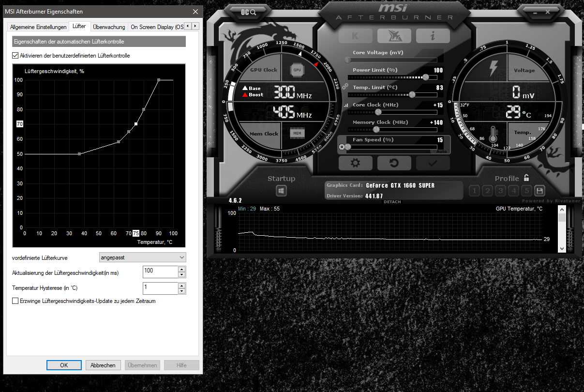The image size is (584, 392).
Task: Save profile with floppy disk icon
Action: coord(539,191)
